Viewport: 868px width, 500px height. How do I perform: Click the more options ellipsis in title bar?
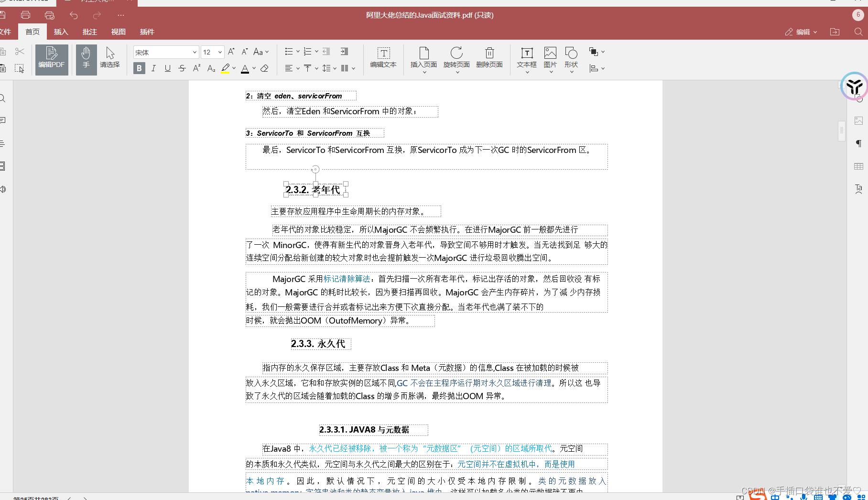[121, 15]
